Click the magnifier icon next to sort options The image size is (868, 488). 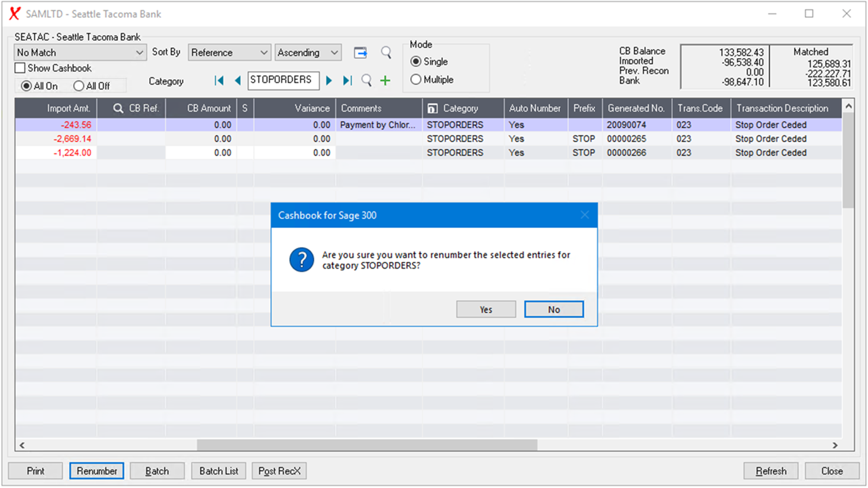[x=386, y=53]
